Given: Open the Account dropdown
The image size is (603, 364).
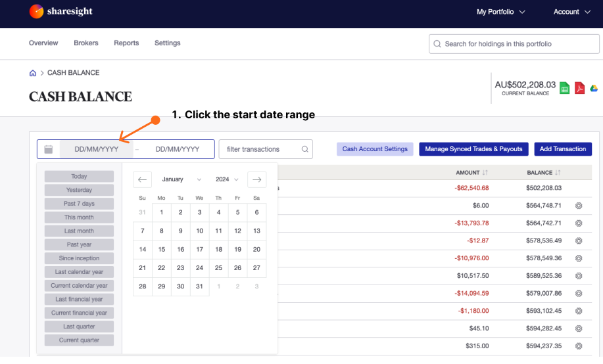Looking at the screenshot, I should [572, 12].
